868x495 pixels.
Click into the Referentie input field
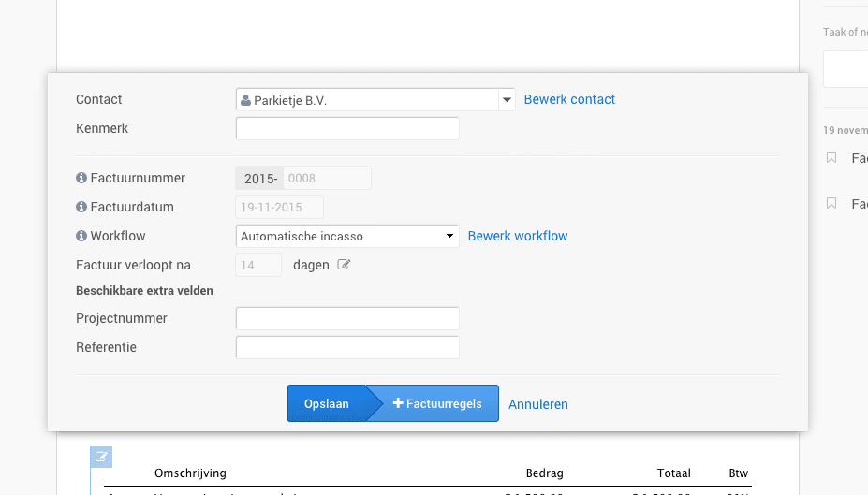[347, 347]
